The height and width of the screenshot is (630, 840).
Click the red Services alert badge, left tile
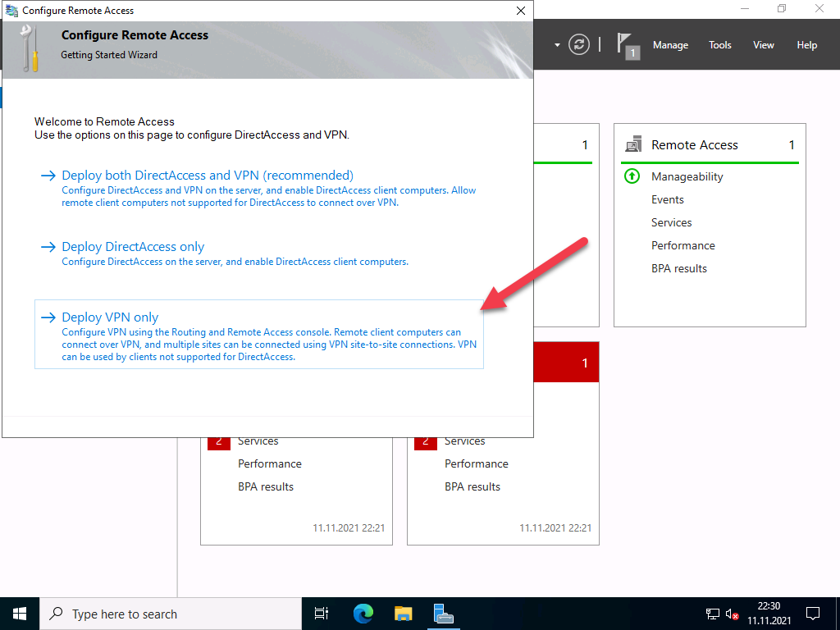coord(218,444)
